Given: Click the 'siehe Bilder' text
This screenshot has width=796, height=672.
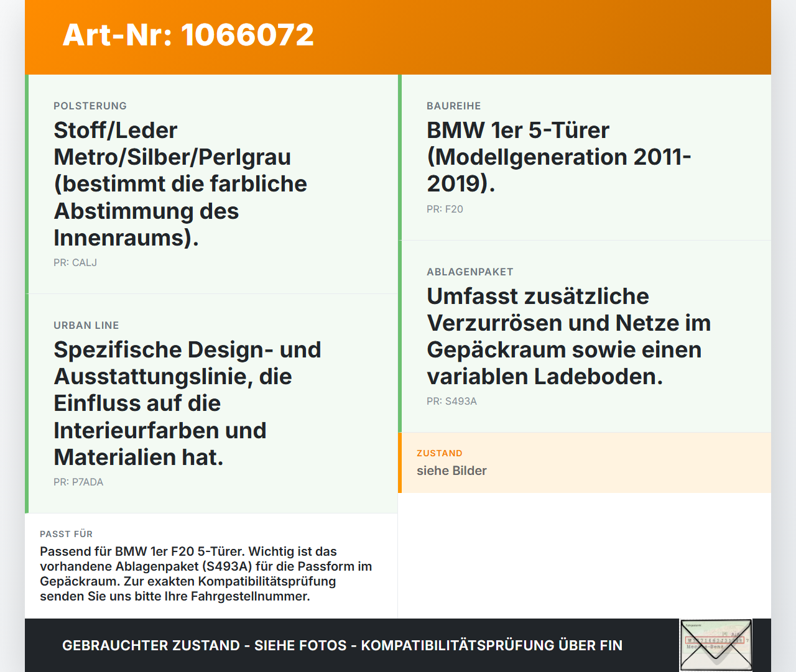Looking at the screenshot, I should click(451, 471).
